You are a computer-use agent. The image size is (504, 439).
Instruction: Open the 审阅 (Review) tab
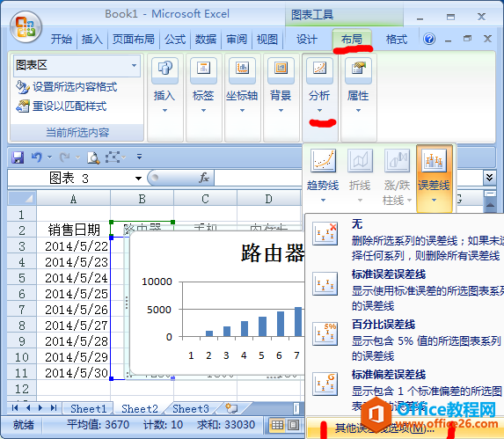point(237,40)
